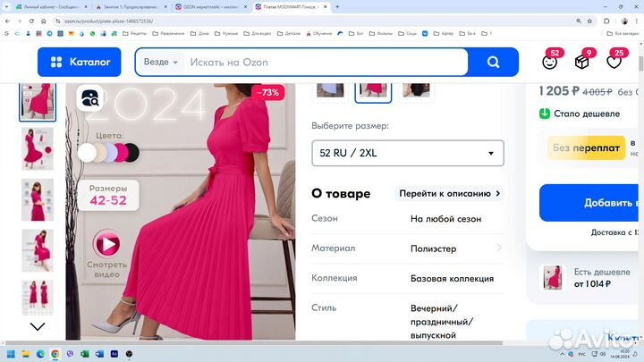The width and height of the screenshot is (644, 362).
Task: Open Excel from the taskbar
Action: point(85,354)
